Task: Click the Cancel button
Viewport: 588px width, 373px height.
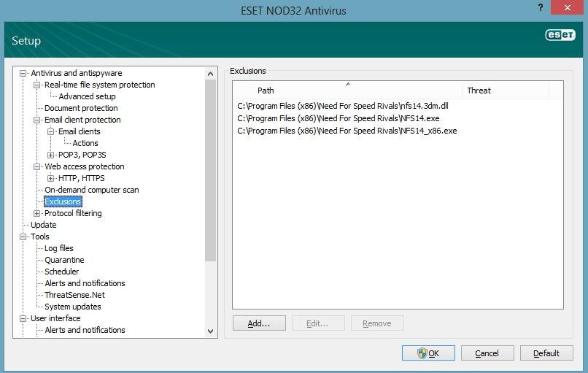Action: click(487, 353)
